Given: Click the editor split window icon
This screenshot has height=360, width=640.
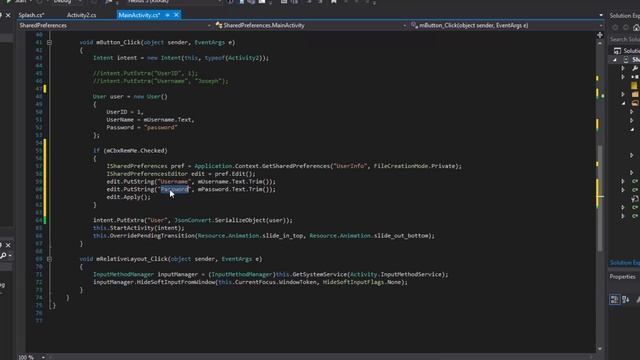Looking at the screenshot, I should (600, 35).
